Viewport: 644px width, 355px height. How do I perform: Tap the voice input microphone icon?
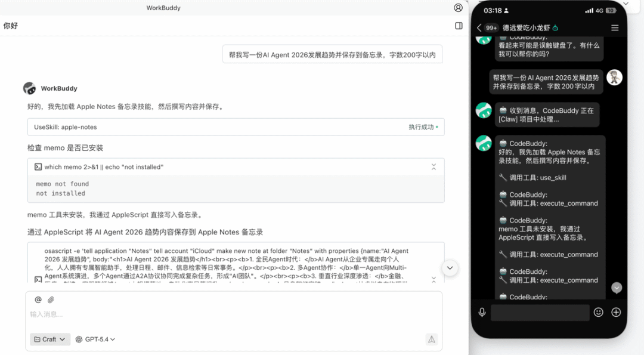point(482,312)
